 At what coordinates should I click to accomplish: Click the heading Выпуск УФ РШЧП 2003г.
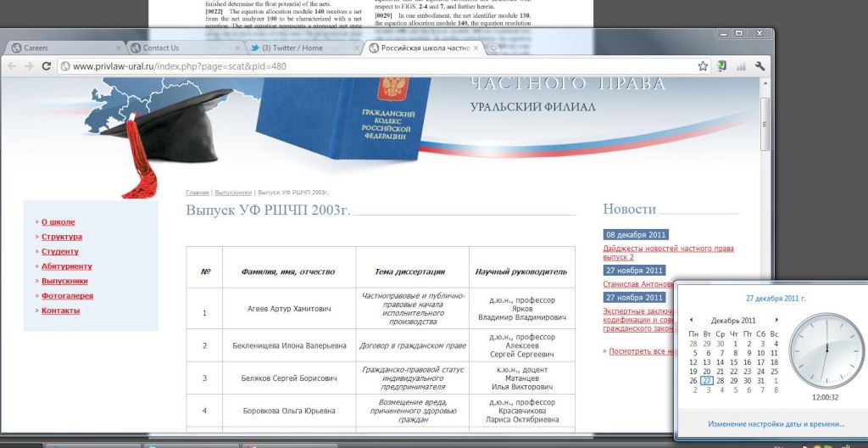pyautogui.click(x=269, y=210)
